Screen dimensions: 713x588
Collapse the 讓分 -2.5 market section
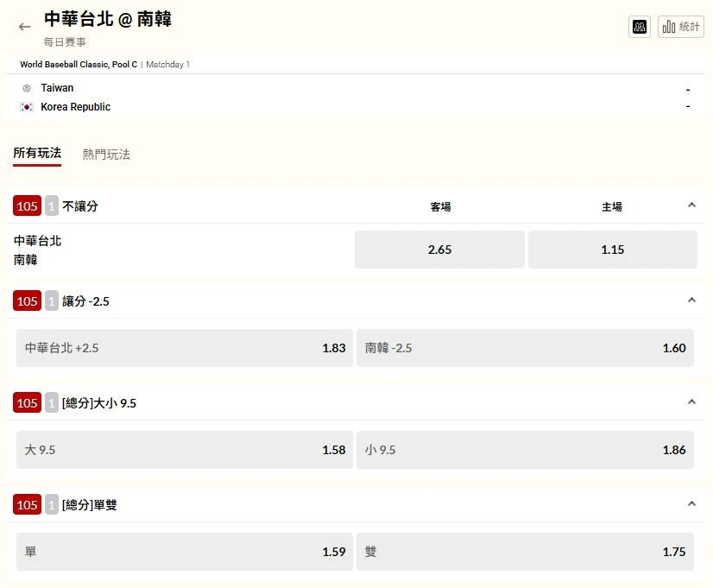(x=691, y=300)
